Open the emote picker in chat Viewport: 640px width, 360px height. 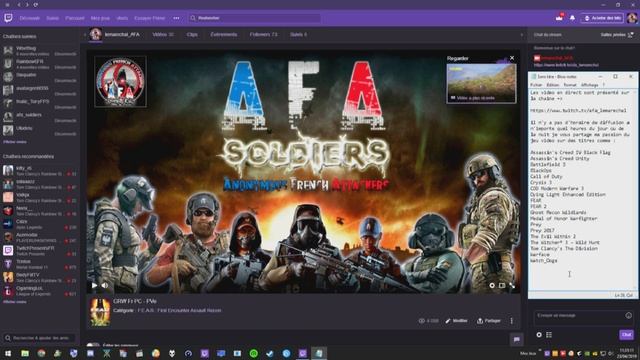point(628,315)
